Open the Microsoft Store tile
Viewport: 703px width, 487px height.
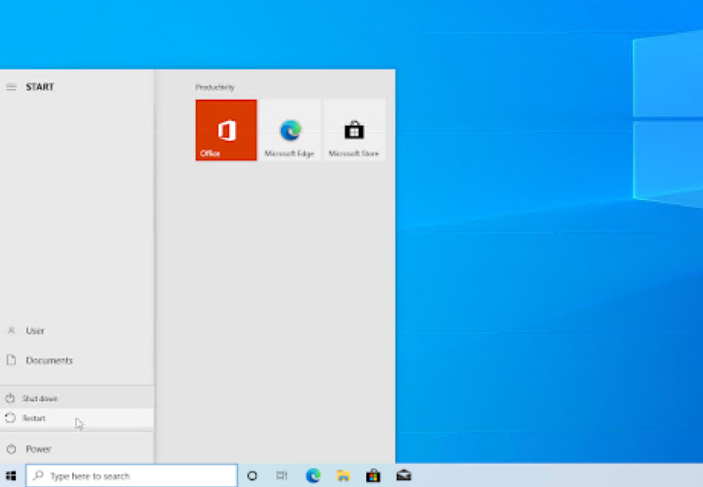(354, 130)
